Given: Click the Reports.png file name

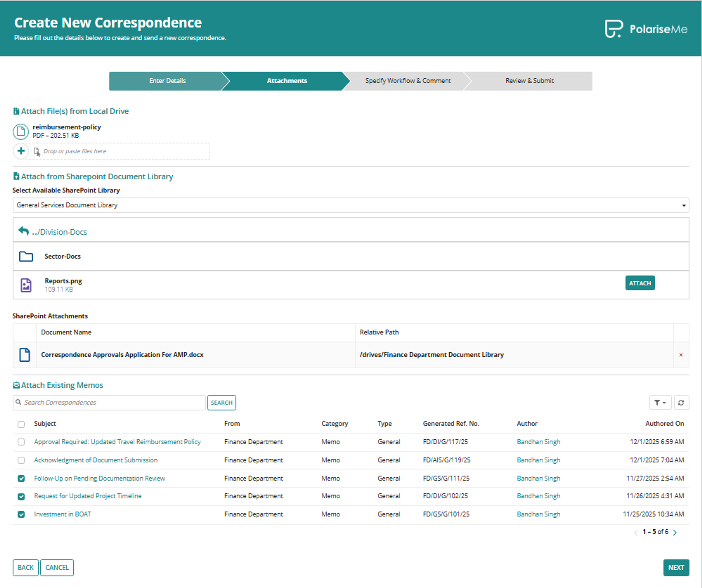Looking at the screenshot, I should click(x=63, y=281).
